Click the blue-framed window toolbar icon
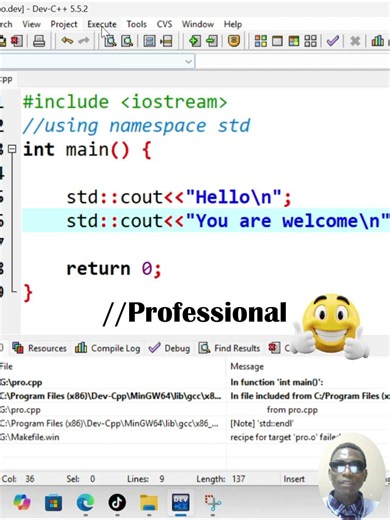 [149, 41]
